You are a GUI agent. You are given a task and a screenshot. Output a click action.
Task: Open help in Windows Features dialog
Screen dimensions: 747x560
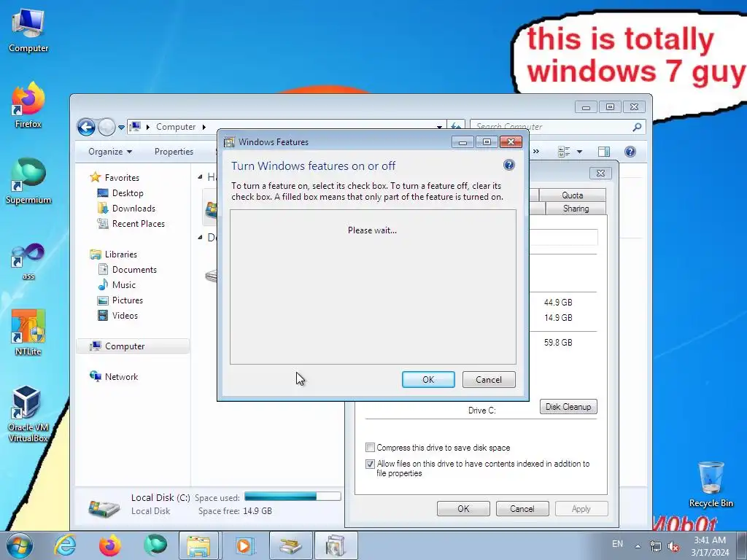(508, 165)
